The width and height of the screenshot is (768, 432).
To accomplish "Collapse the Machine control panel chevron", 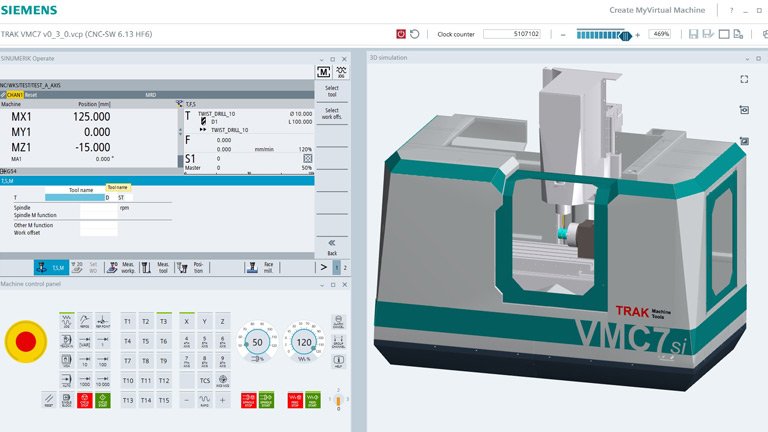I will point(322,285).
